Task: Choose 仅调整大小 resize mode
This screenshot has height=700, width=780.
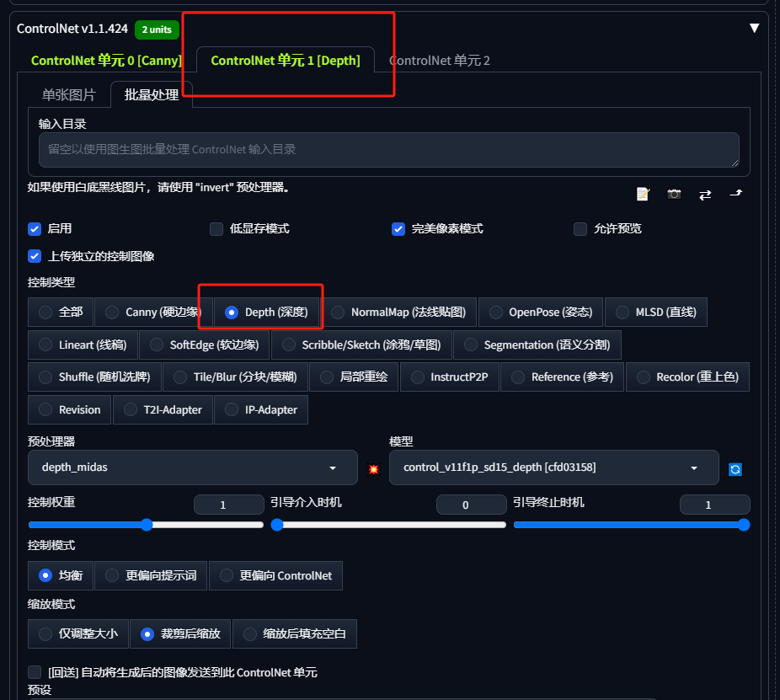Action: tap(78, 633)
